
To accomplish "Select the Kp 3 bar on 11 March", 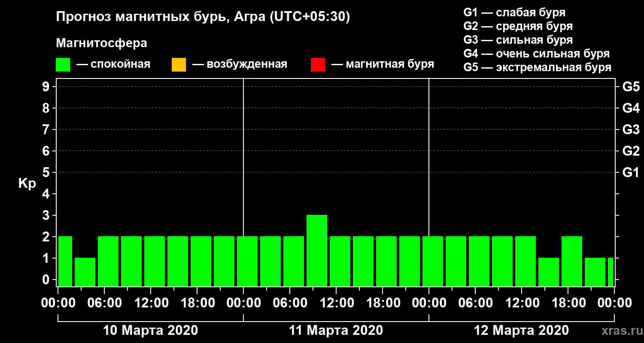I will pos(317,250).
